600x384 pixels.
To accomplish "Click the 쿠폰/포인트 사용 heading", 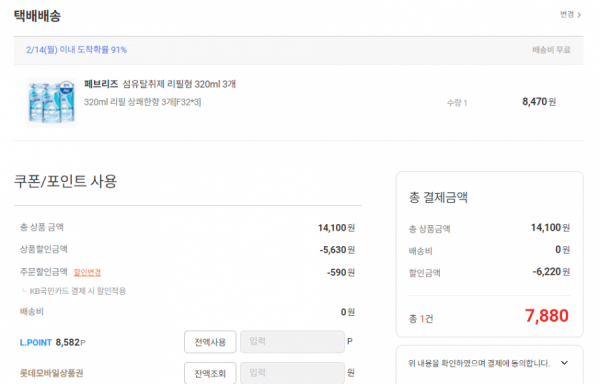I will 65,181.
